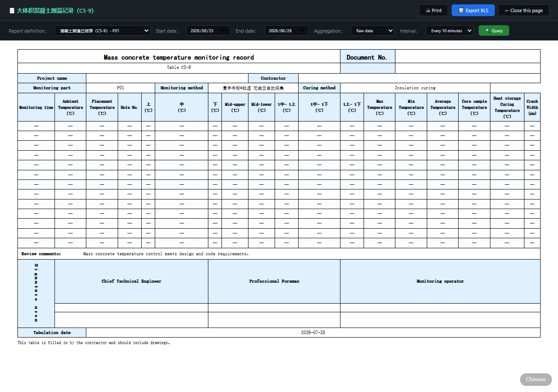Open the Interval Every 10 minutes dropdown
558x392 pixels.
449,30
